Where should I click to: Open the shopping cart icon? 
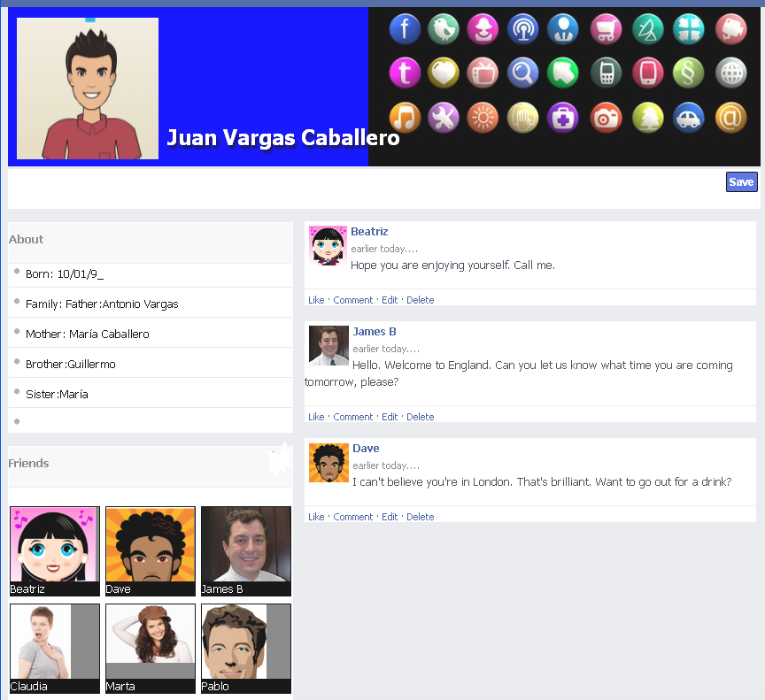[603, 28]
